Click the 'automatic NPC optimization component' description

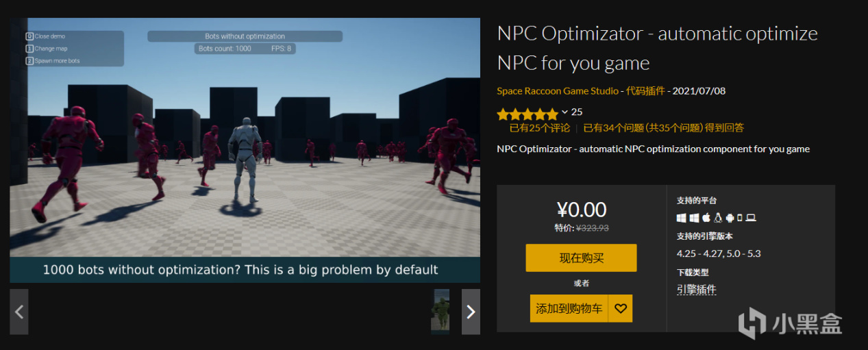[653, 149]
